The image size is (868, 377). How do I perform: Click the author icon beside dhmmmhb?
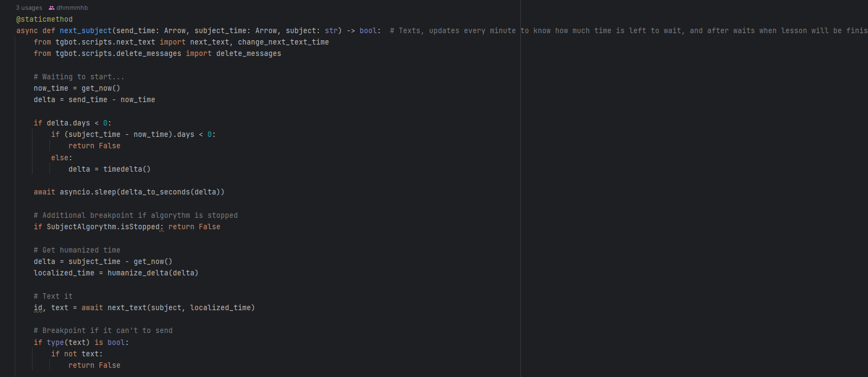coord(52,8)
